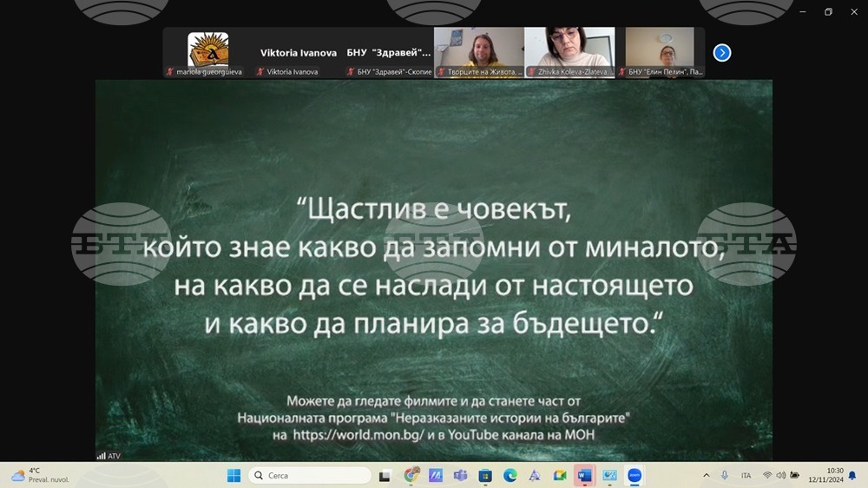Image resolution: width=868 pixels, height=488 pixels.
Task: Open Google Chrome from the taskbar
Action: click(x=411, y=475)
